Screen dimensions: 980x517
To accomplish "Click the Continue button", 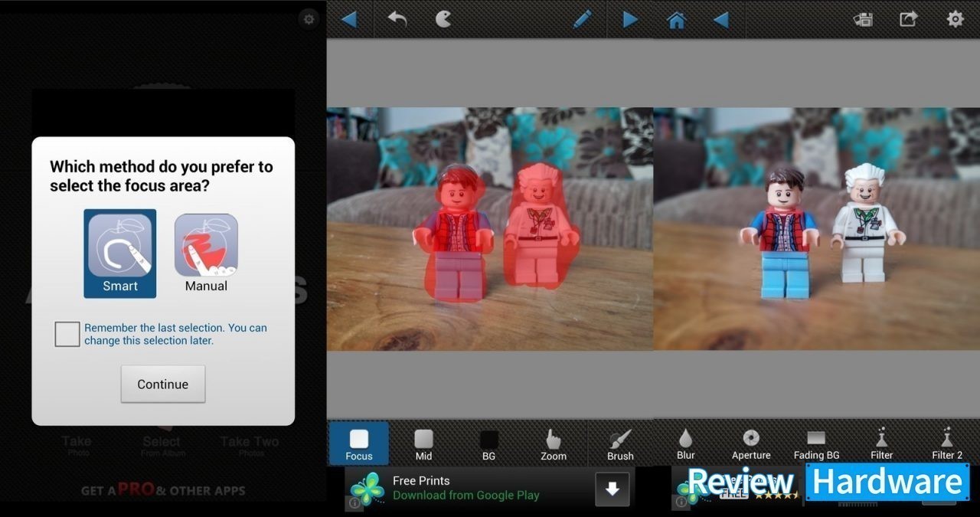I will click(x=163, y=384).
